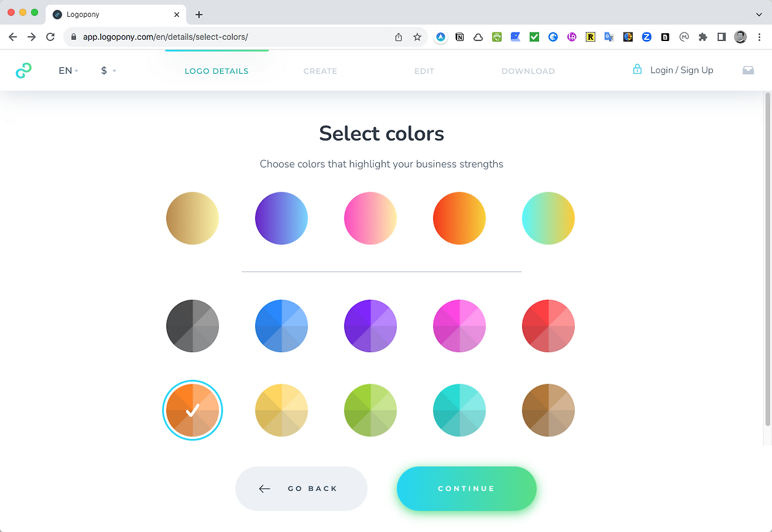Open the EN language dropdown
Image resolution: width=772 pixels, height=532 pixels.
pyautogui.click(x=68, y=71)
